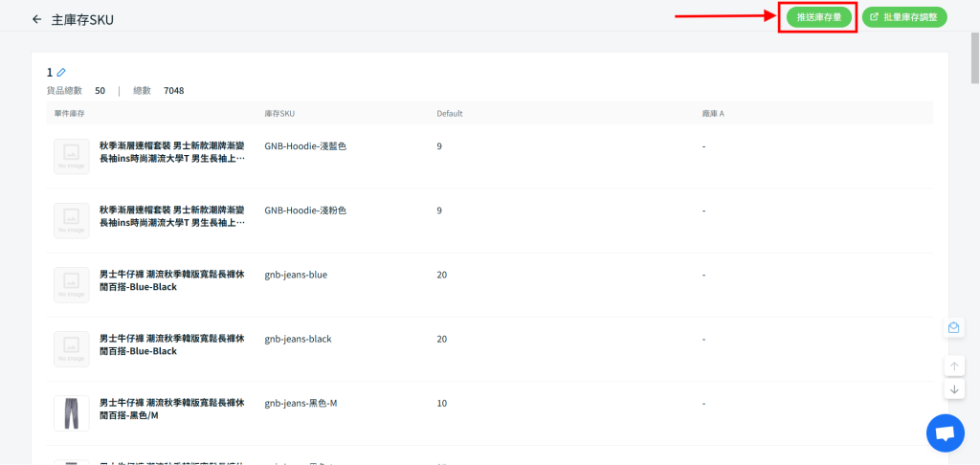The image size is (980, 465).
Task: Click Default quantity 9 for GNB-Hoodie-淺粉色
Action: pos(439,210)
